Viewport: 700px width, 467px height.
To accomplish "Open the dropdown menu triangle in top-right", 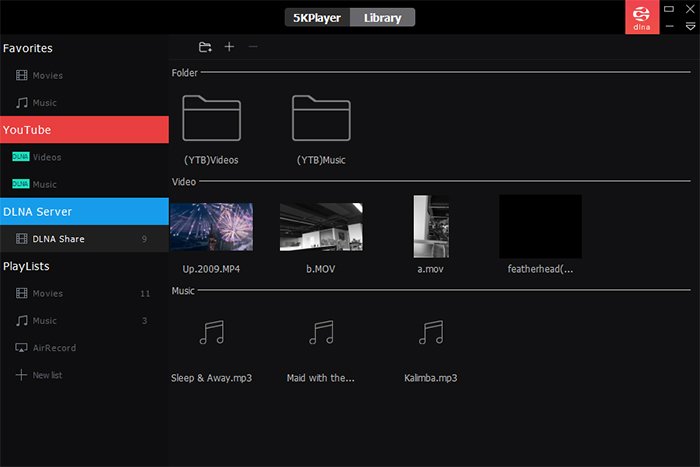I will 690,27.
